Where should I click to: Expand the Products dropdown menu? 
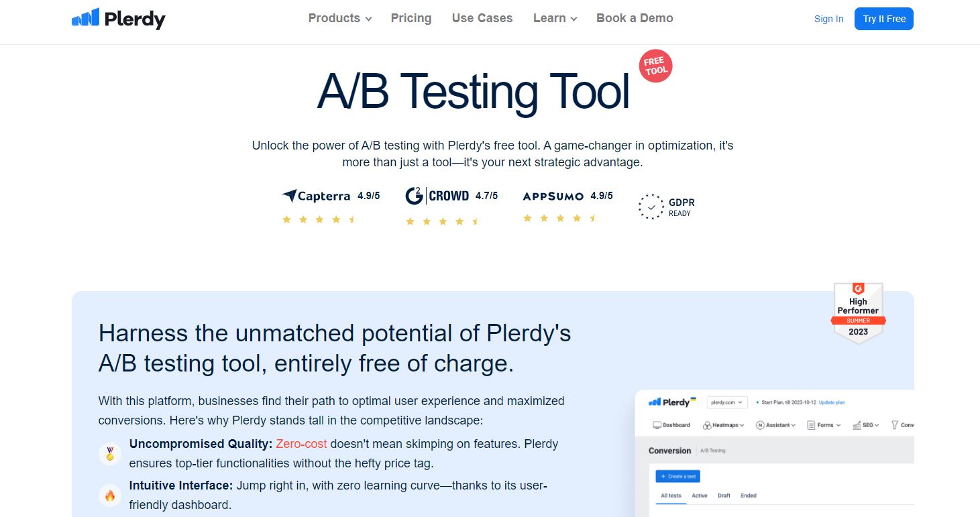(339, 18)
